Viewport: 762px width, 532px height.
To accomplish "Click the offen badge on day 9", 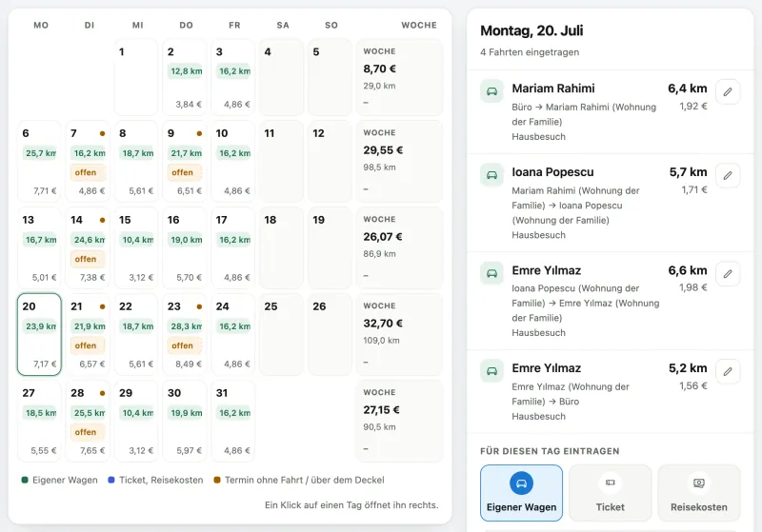I will coord(185,172).
